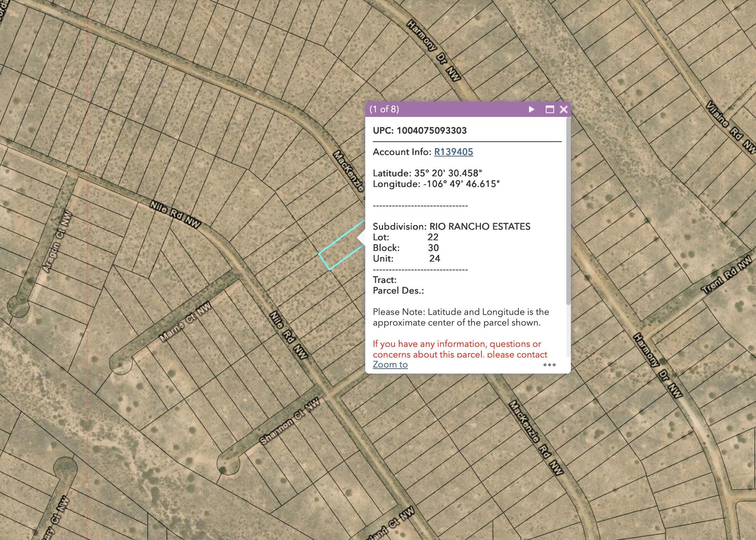Click the Please Note latitude disclaimer text
Viewport: 756px width, 540px height.
461,317
